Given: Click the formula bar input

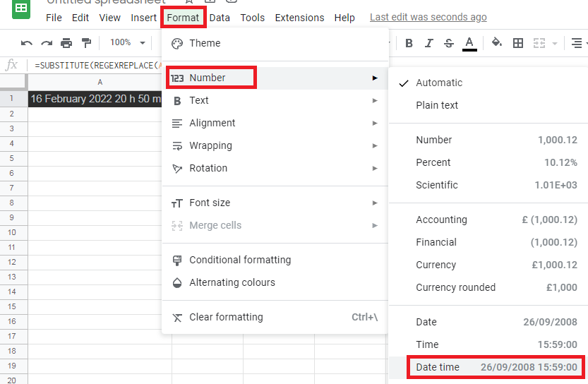Looking at the screenshot, I should [97, 66].
